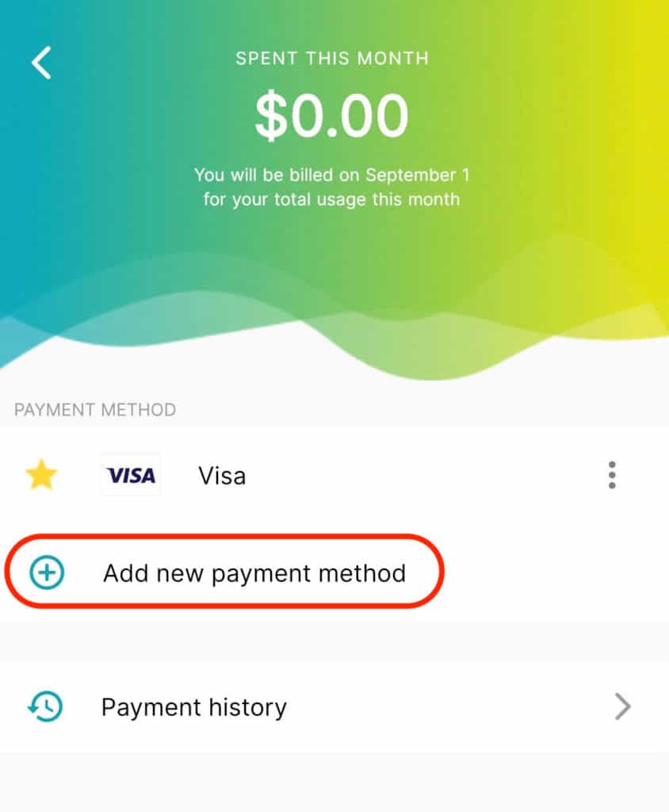Tap the total usage this month line
This screenshot has width=669, height=812.
[x=331, y=199]
